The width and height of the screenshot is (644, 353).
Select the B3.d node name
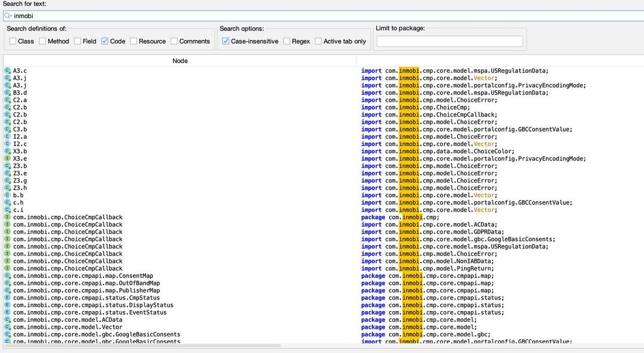[20, 92]
